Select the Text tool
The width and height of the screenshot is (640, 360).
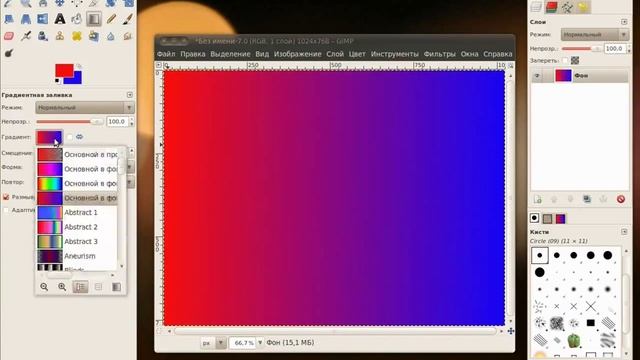(60, 19)
